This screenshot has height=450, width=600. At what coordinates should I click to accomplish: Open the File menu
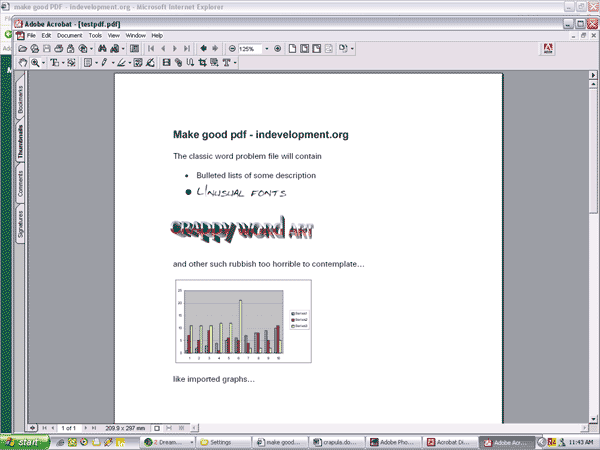coord(31,36)
